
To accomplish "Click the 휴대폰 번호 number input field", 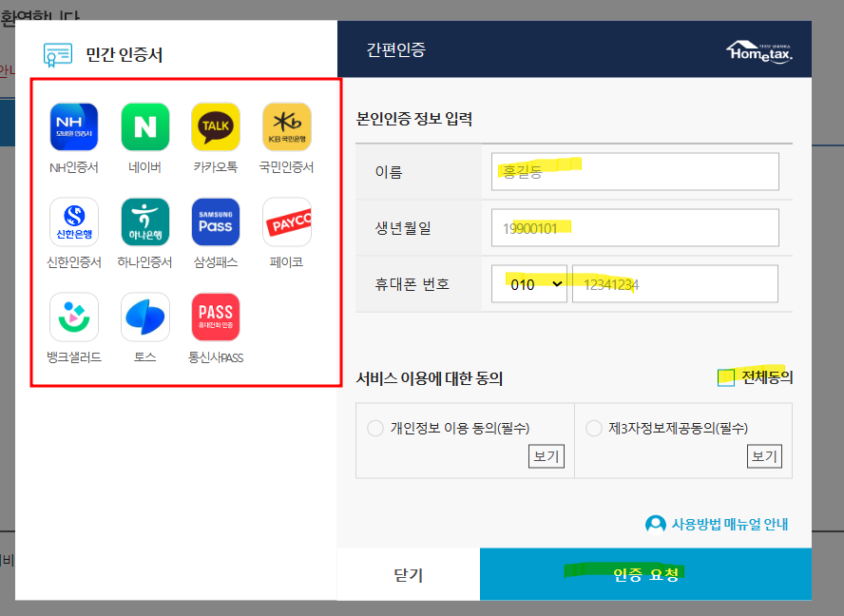I will click(x=675, y=284).
